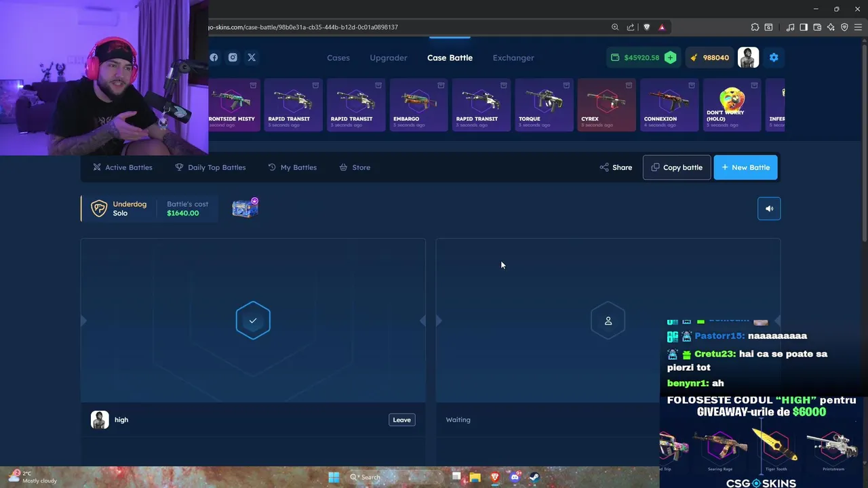Open Steam from the taskbar

534,477
